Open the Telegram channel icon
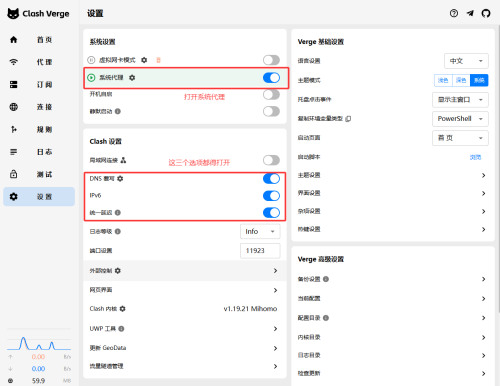Viewport: 500px width, 386px height. tap(470, 13)
